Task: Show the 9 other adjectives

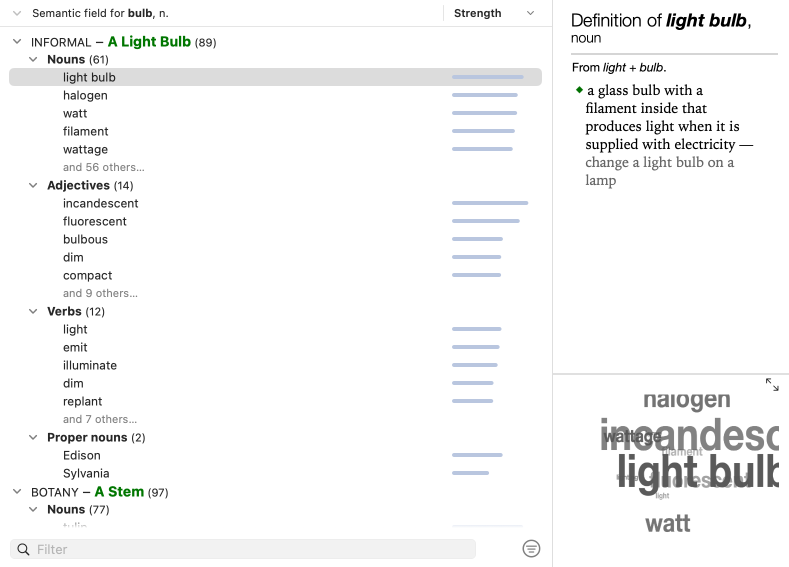Action: 100,293
